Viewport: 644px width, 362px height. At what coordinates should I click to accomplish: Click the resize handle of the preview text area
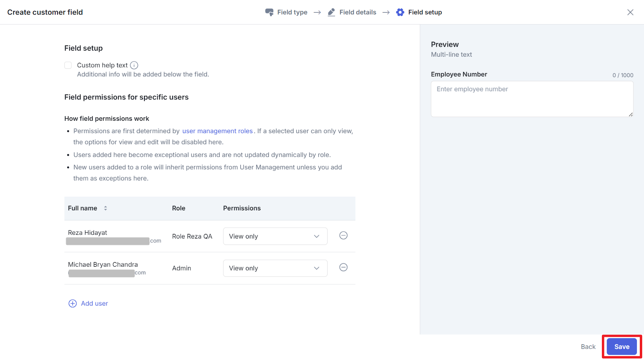[x=630, y=114]
